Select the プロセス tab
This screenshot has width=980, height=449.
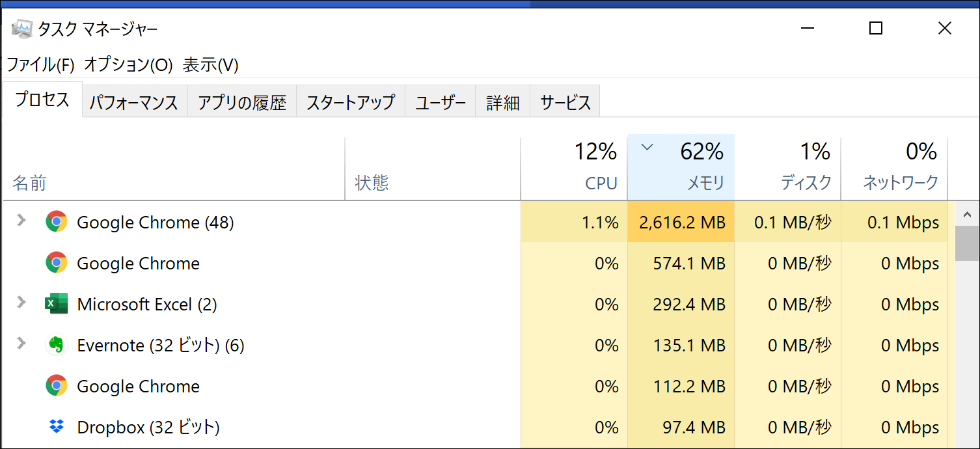pos(42,100)
